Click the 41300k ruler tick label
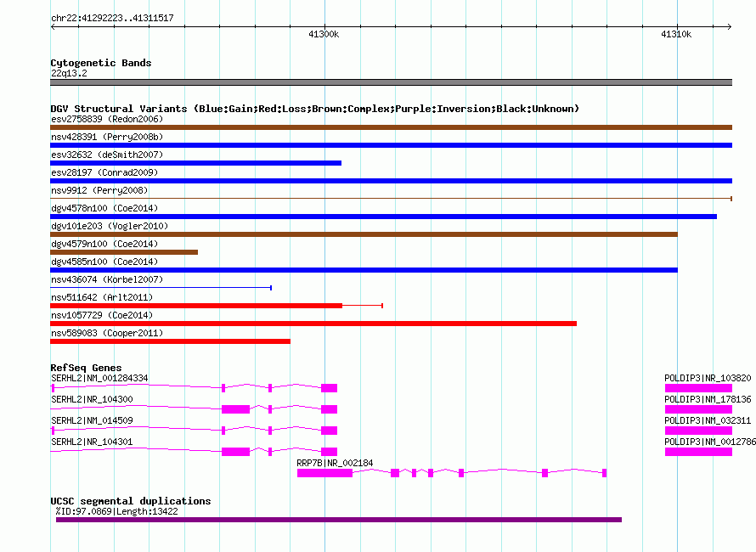 (x=324, y=34)
